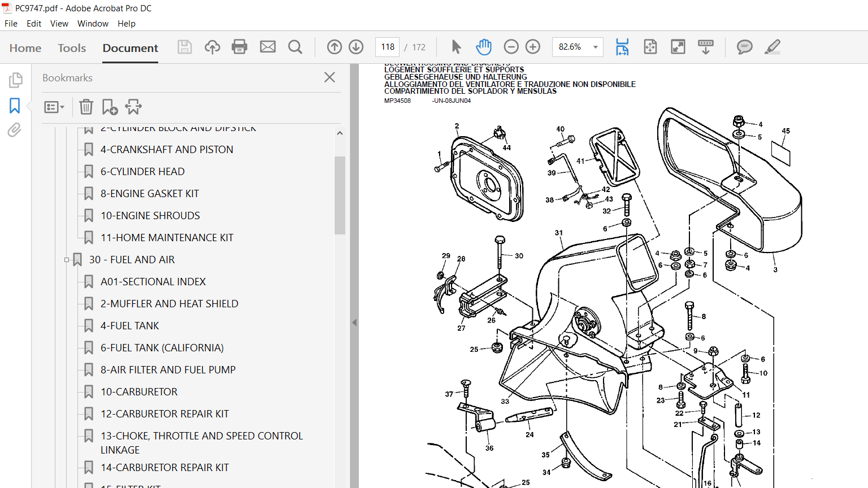This screenshot has height=488, width=868.
Task: Open 6-FUEL TANK (CALIFORNIA) bookmark
Action: [162, 348]
